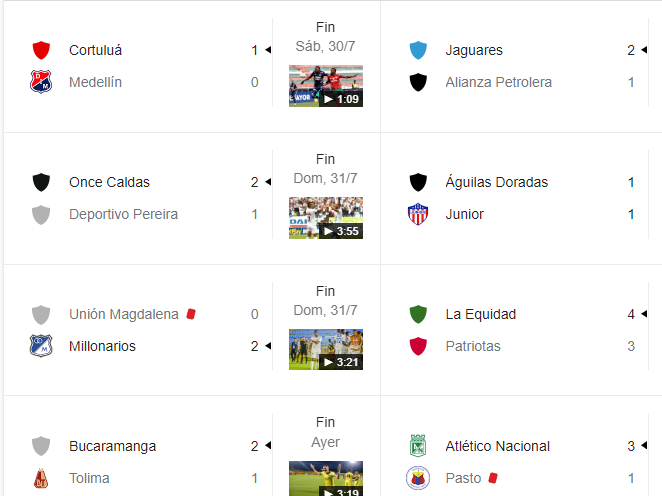Click the green La Equidad shield
The width and height of the screenshot is (662, 496).
418,314
